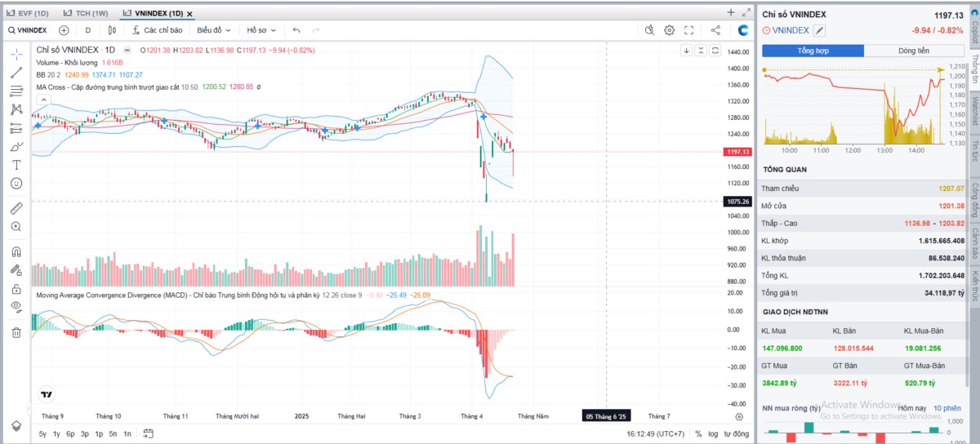Open the go to date calendar

[x=148, y=433]
